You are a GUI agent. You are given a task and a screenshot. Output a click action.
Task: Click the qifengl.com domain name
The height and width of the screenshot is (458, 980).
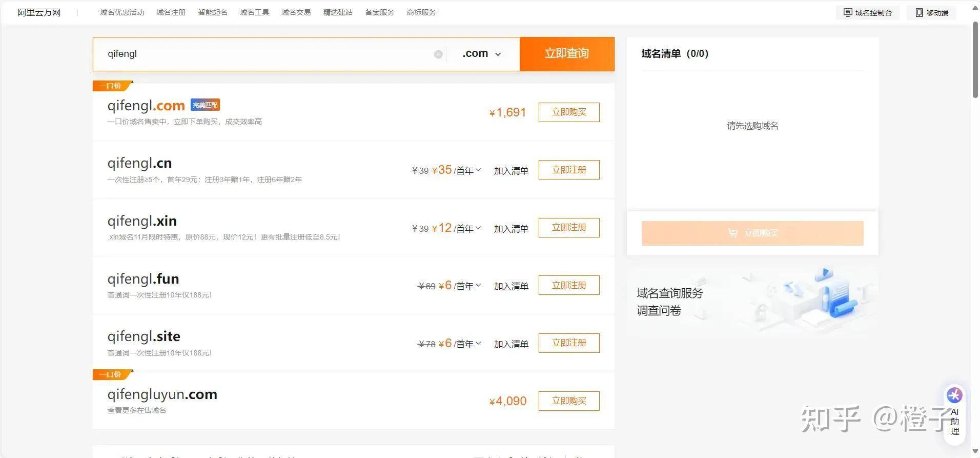click(x=146, y=106)
